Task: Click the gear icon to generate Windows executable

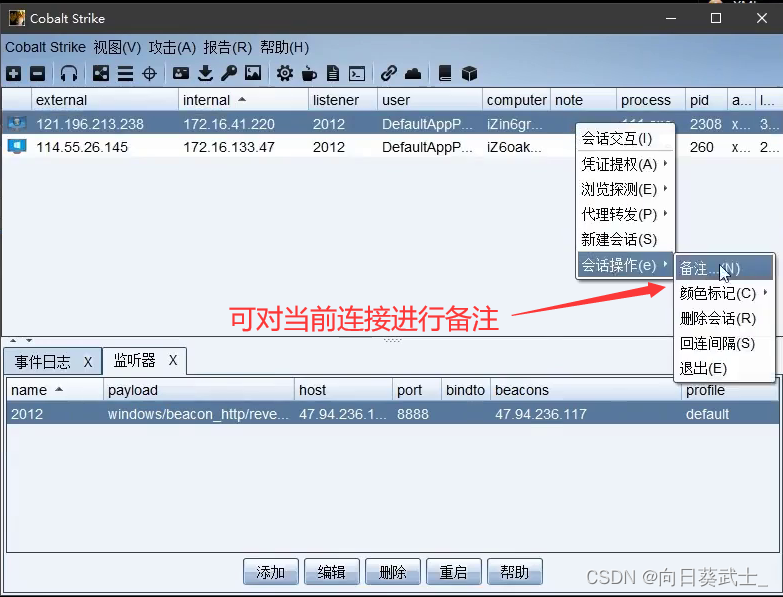Action: coord(285,73)
